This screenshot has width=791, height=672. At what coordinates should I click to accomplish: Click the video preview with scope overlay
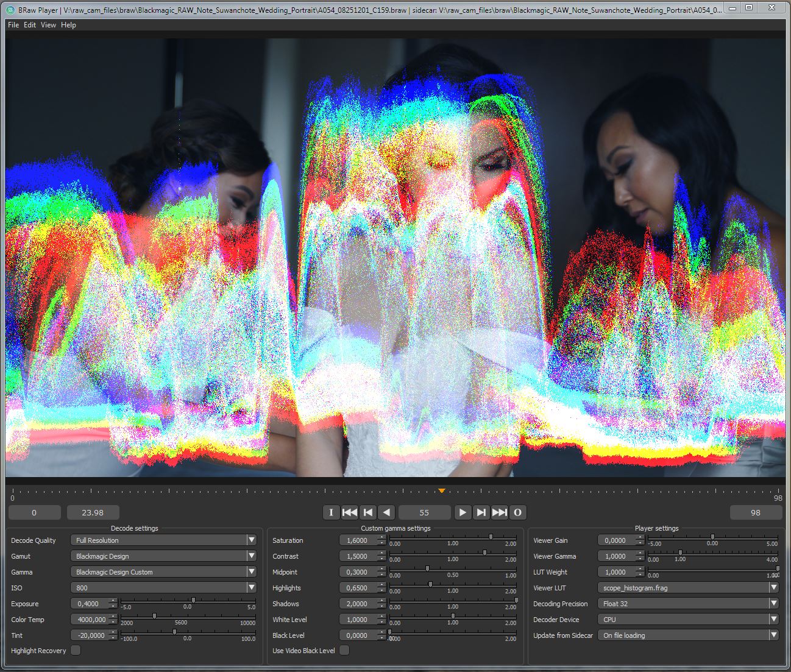coord(395,258)
